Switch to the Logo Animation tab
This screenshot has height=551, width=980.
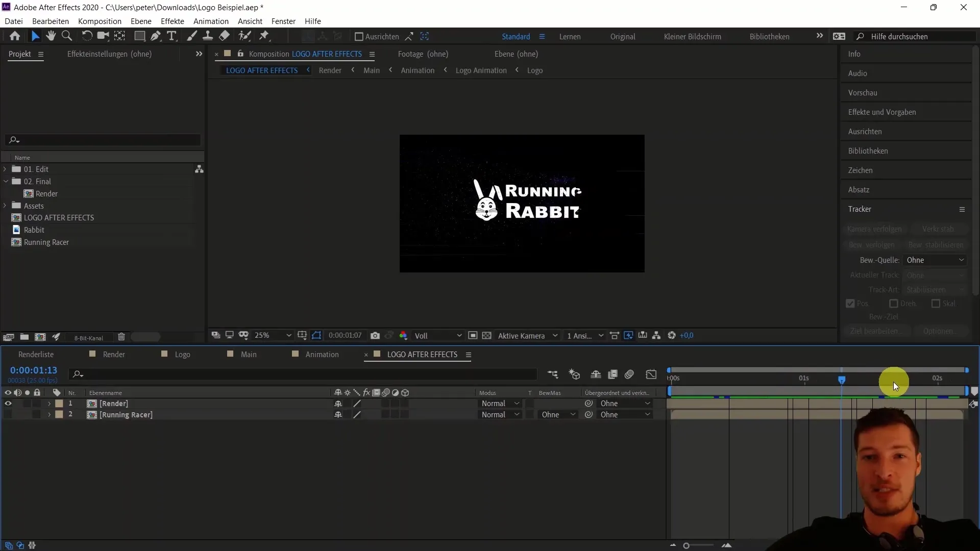pyautogui.click(x=481, y=70)
